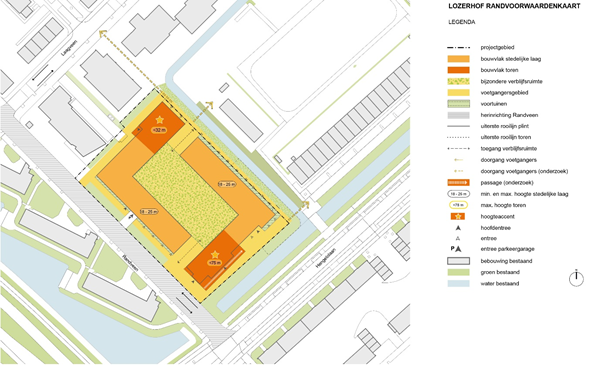Screen dimensions: 592x365
Task: Click the bouwvlak stedelijke laag color swatch
Action: (458, 59)
